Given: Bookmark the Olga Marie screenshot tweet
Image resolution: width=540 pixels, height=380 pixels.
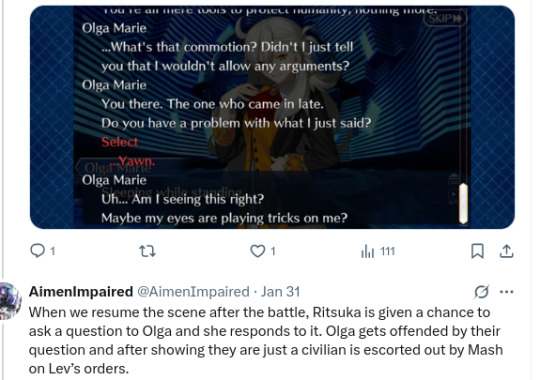Looking at the screenshot, I should coord(477,251).
